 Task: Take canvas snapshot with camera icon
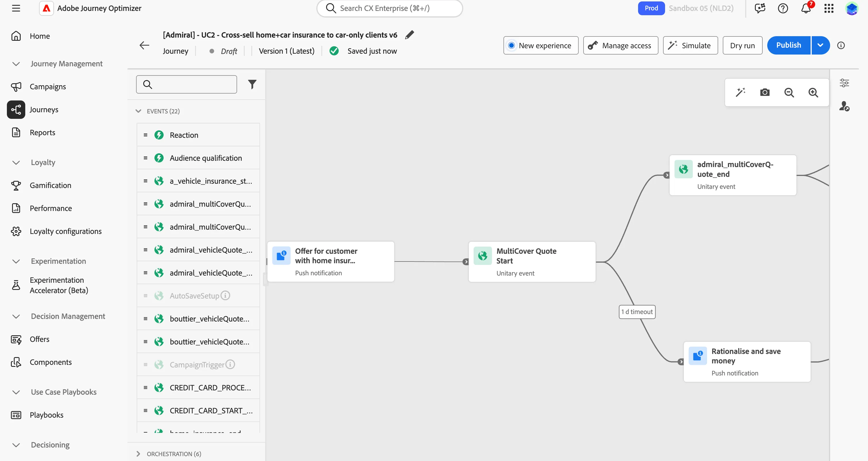(765, 92)
